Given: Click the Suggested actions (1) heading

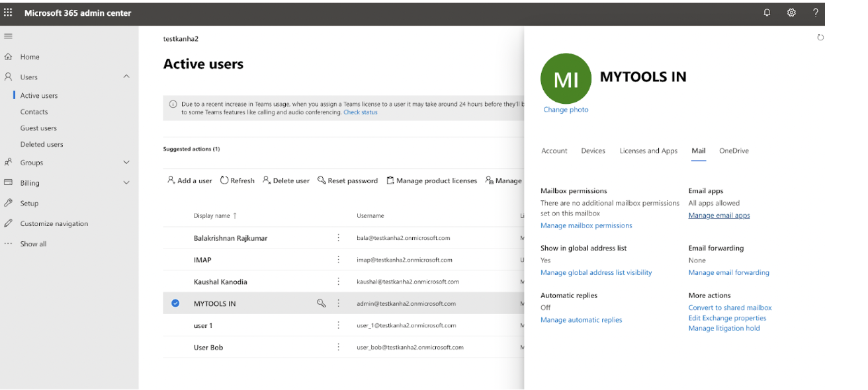Looking at the screenshot, I should point(191,149).
